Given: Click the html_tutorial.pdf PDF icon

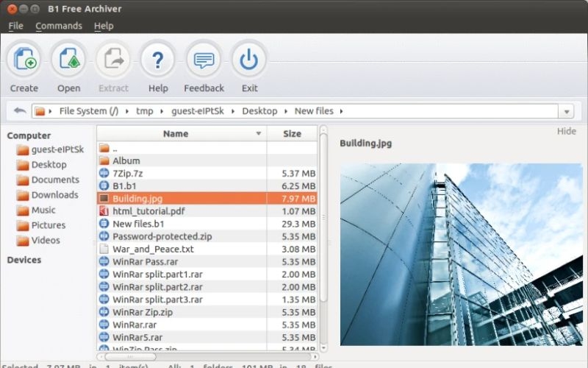Looking at the screenshot, I should click(x=104, y=211).
